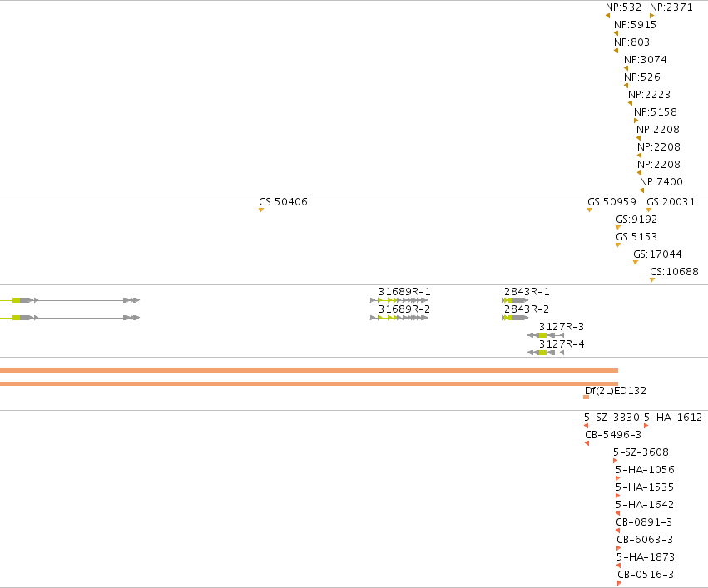708x588 pixels.
Task: Select the NP:5158 insertion label
Action: (x=656, y=112)
